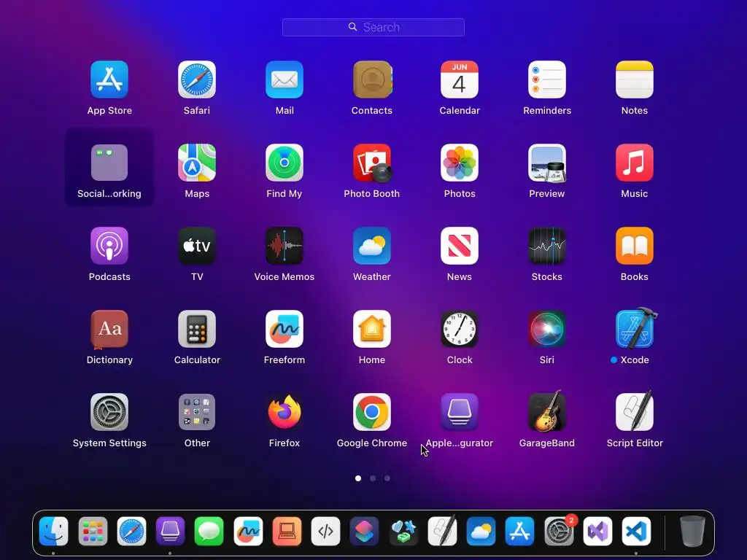
Task: Open the Music app
Action: (x=635, y=163)
